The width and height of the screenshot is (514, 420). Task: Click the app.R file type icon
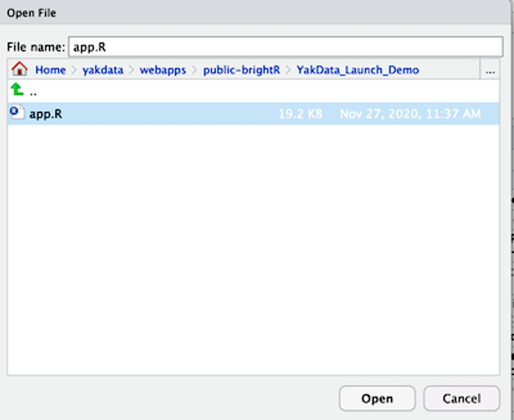[17, 113]
